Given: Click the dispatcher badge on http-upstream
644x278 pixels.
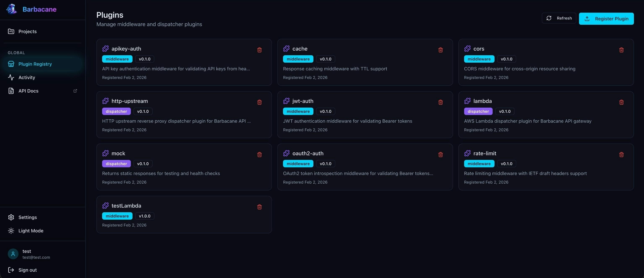Looking at the screenshot, I should click(116, 111).
